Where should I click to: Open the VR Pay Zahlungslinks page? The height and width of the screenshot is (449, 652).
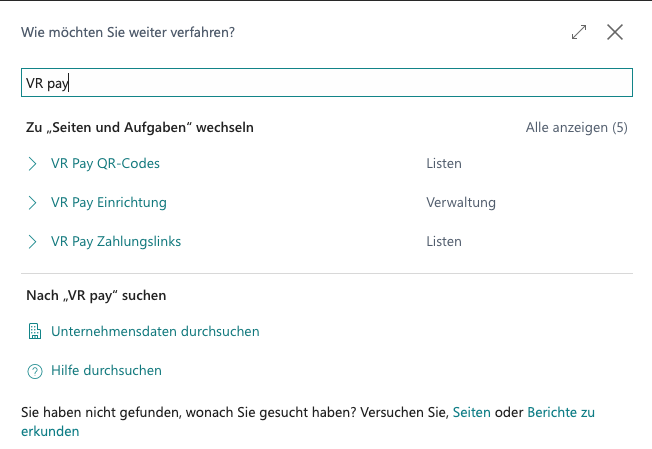[x=116, y=241]
